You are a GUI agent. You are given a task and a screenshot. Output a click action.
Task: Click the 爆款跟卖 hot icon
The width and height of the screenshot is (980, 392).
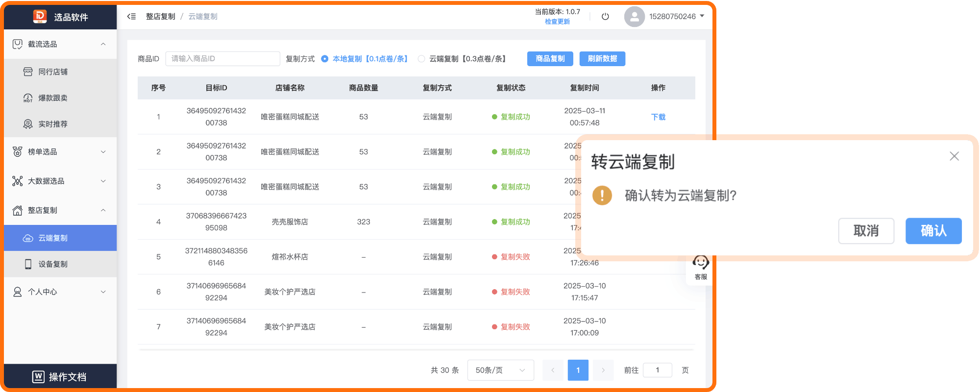pyautogui.click(x=28, y=98)
